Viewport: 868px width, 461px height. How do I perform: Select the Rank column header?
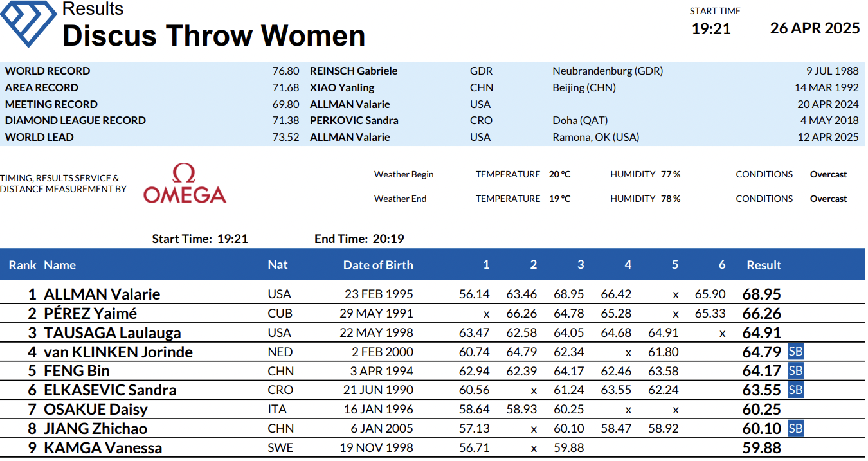[x=23, y=265]
